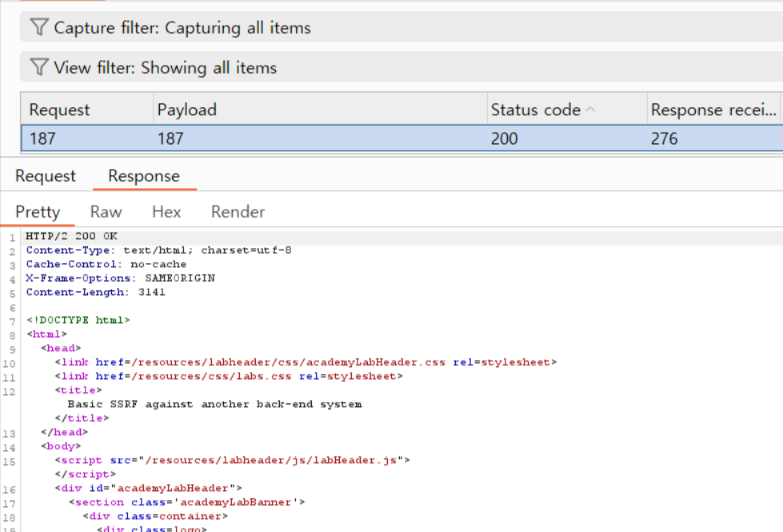Click the opening <body> tag line

click(x=61, y=446)
